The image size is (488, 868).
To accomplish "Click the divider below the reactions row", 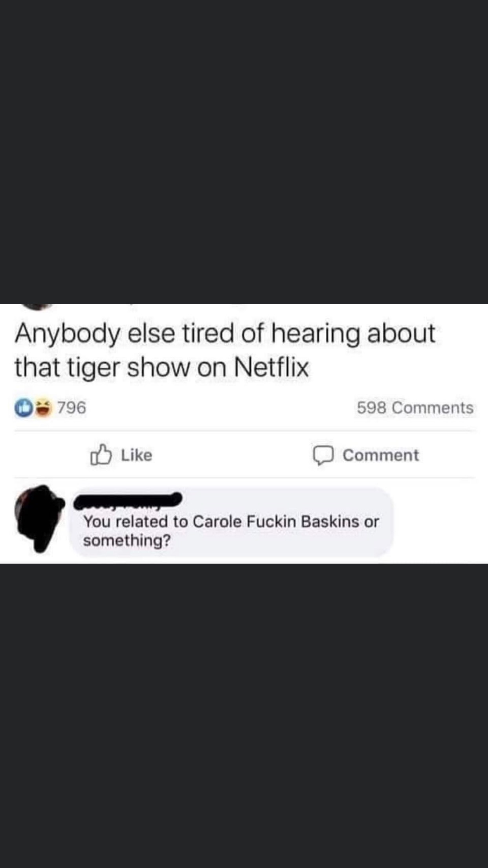I will pos(244,431).
